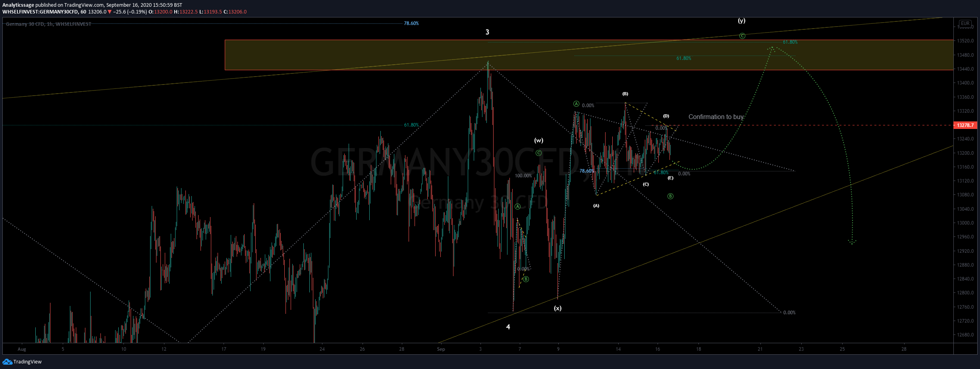This screenshot has height=369, width=980.
Task: Click the EUR currency badge on price axis
Action: pos(965,23)
